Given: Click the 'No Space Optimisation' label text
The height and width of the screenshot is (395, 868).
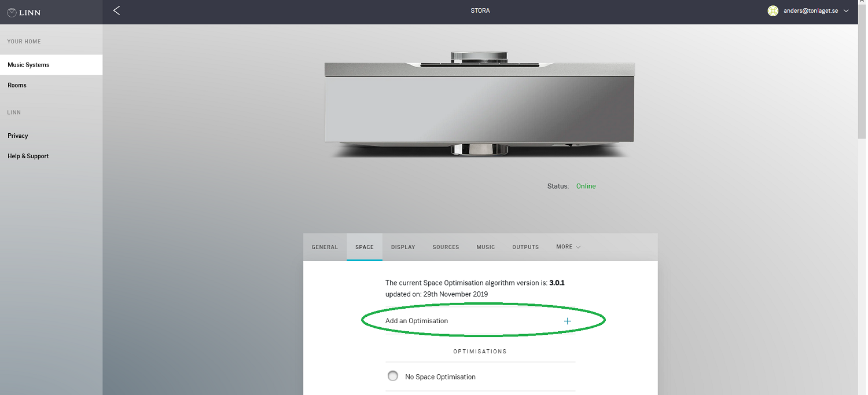Looking at the screenshot, I should (x=440, y=377).
